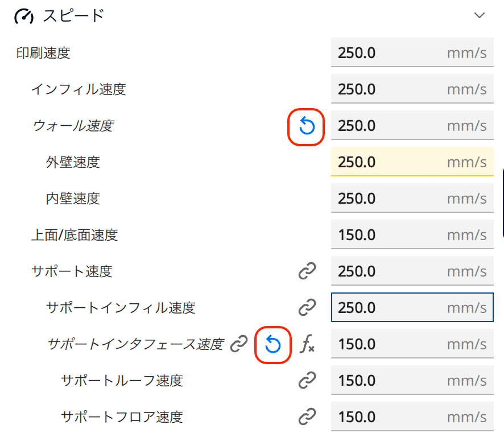The image size is (504, 437).
Task: Reset ウォール速度 using the revert arrow
Action: 305,126
